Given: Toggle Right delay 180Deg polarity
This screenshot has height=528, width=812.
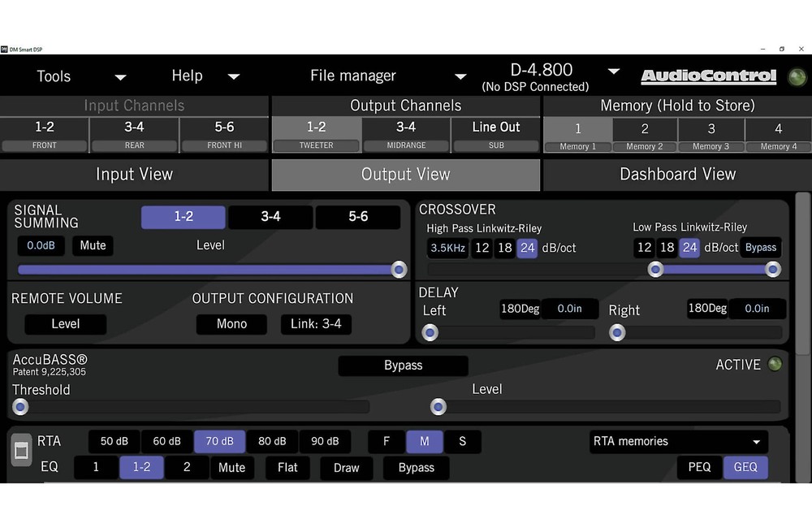Looking at the screenshot, I should click(x=707, y=309).
